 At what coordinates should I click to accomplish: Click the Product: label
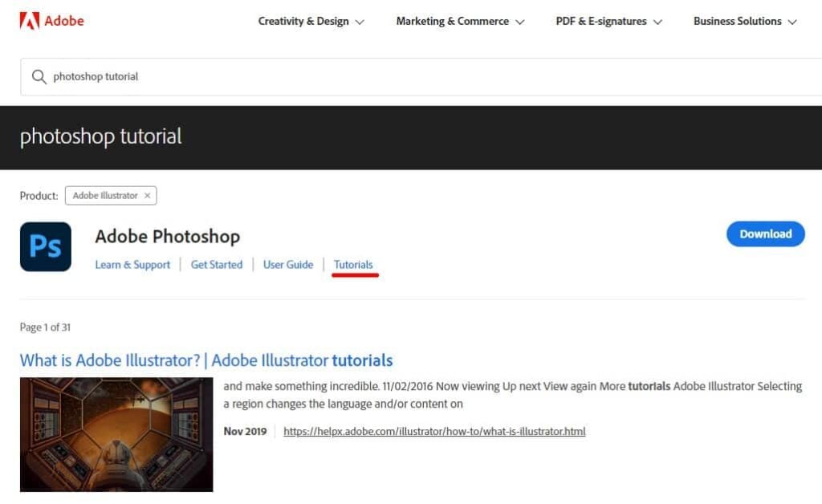[39, 195]
